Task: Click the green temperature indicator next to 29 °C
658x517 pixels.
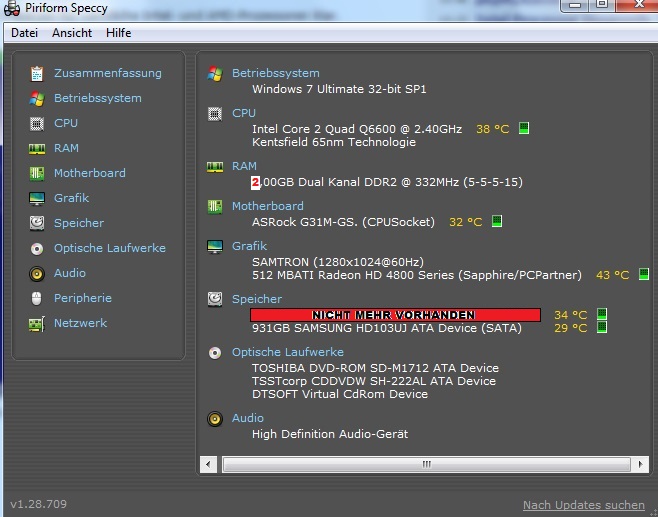Action: (x=602, y=327)
